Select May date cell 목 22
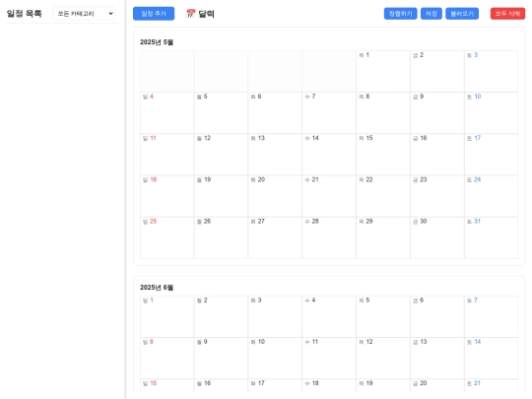 383,196
